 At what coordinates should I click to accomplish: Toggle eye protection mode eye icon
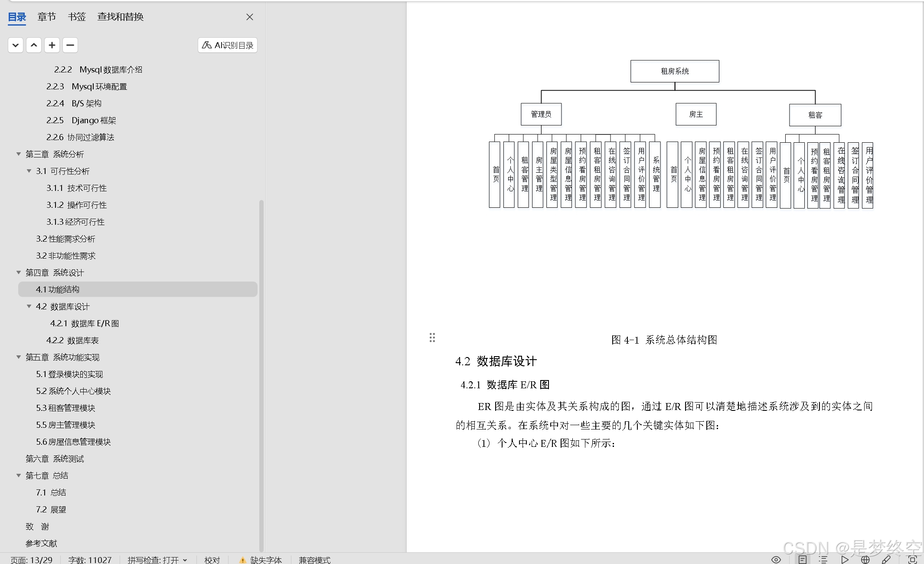(776, 560)
